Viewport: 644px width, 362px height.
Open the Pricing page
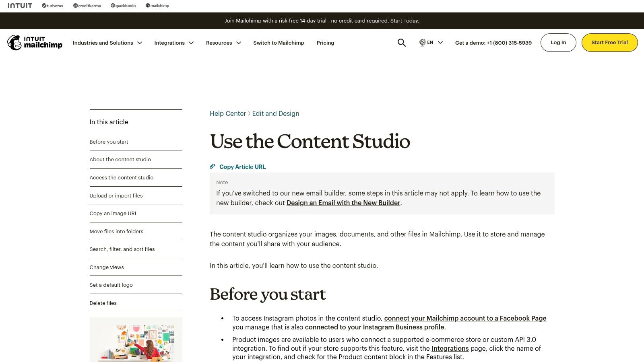coord(325,43)
